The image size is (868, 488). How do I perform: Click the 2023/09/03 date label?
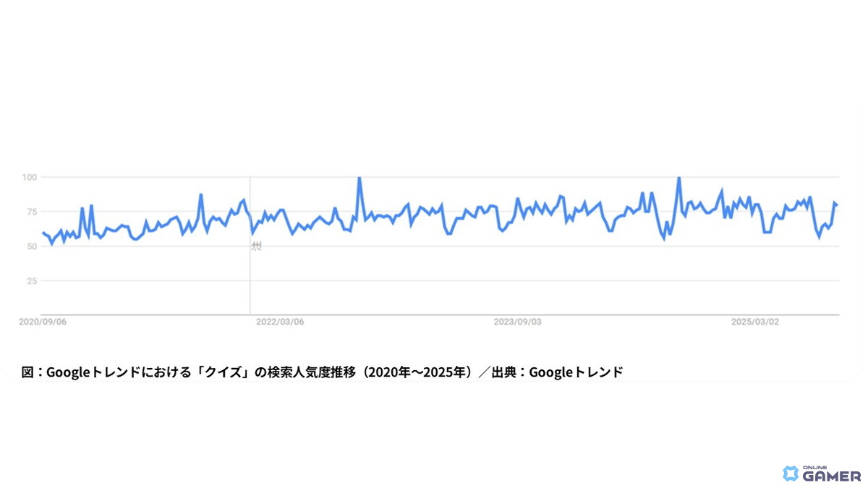click(517, 322)
